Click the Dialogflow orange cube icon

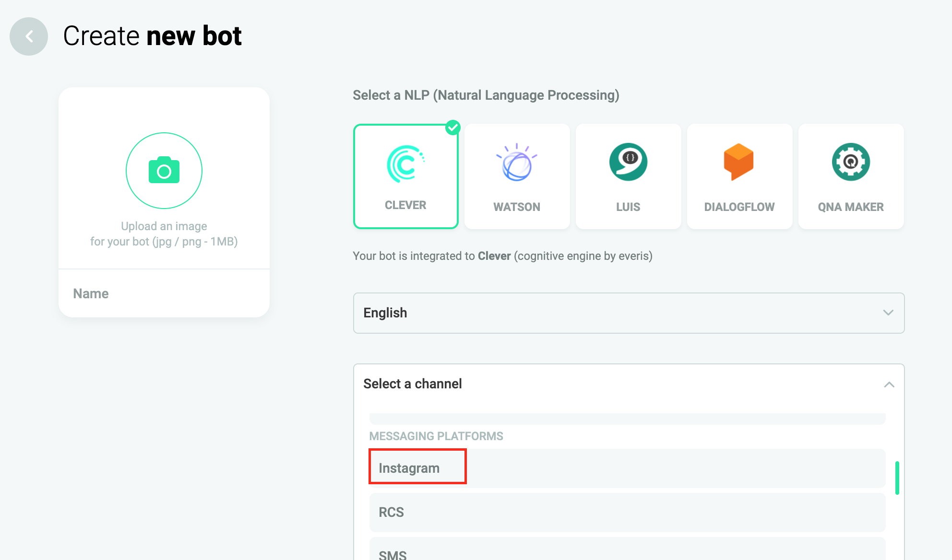point(739,162)
